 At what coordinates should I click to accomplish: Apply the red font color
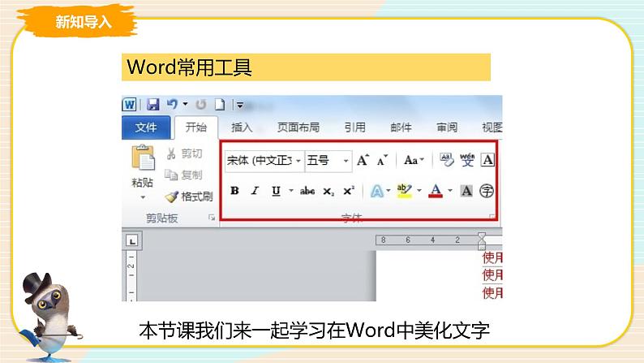point(436,191)
